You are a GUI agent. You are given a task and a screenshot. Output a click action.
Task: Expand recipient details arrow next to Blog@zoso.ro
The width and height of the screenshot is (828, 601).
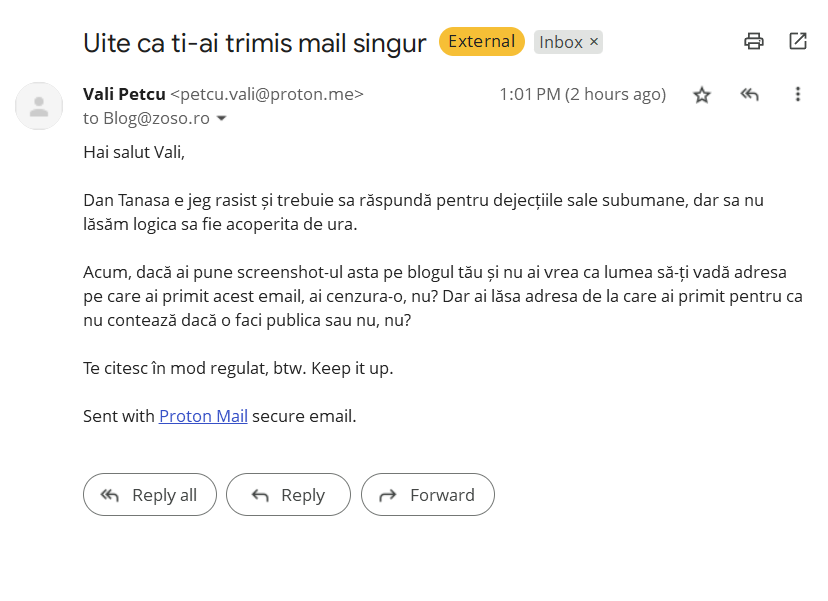click(x=222, y=119)
